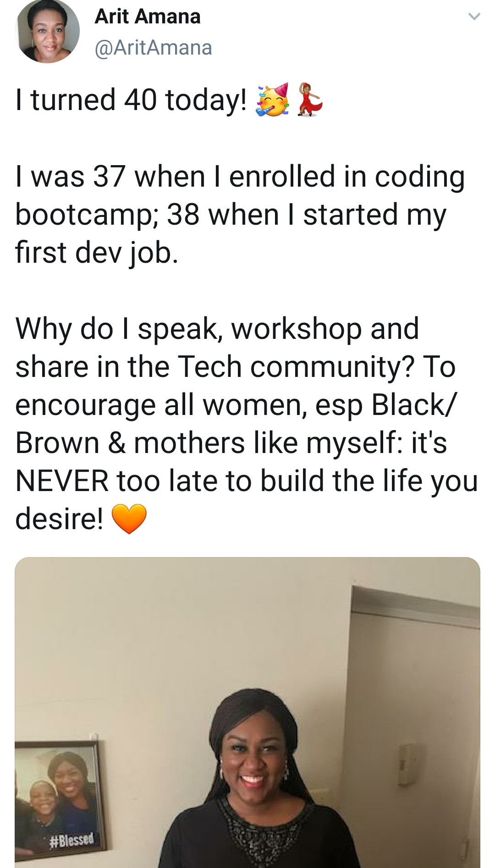Viewport: 495px width, 868px height.
Task: Click the coding bootcamp paragraph
Action: tap(240, 215)
